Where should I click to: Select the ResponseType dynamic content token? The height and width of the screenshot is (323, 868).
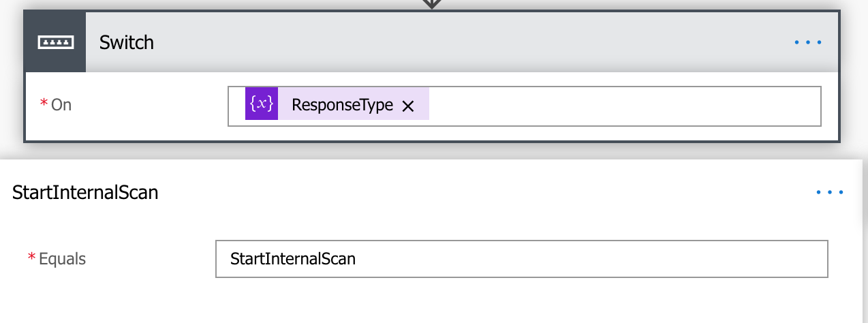click(x=342, y=105)
